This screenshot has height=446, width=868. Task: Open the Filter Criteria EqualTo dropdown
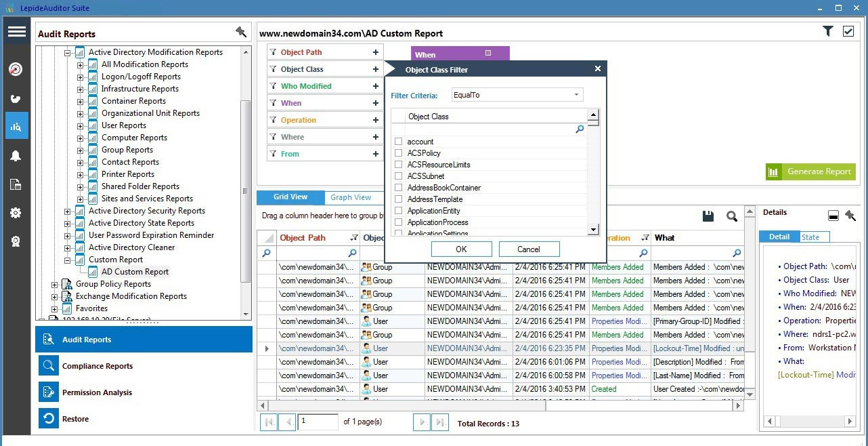pyautogui.click(x=575, y=94)
